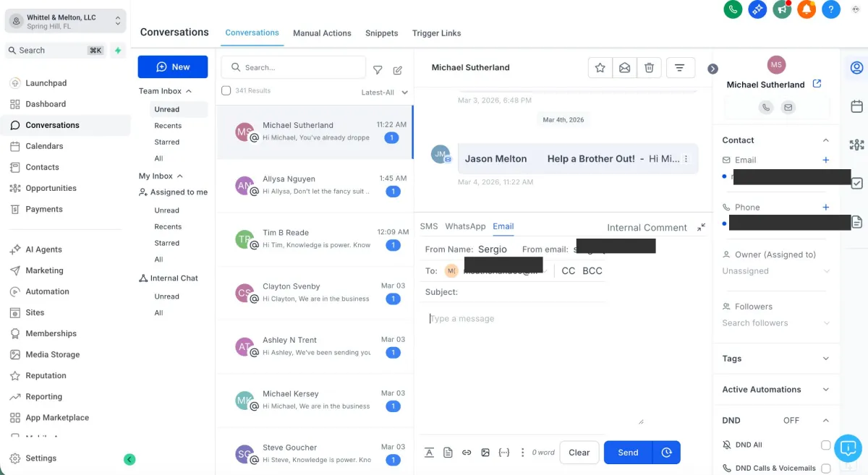The height and width of the screenshot is (475, 868).
Task: Switch to Snippets tab
Action: point(382,33)
